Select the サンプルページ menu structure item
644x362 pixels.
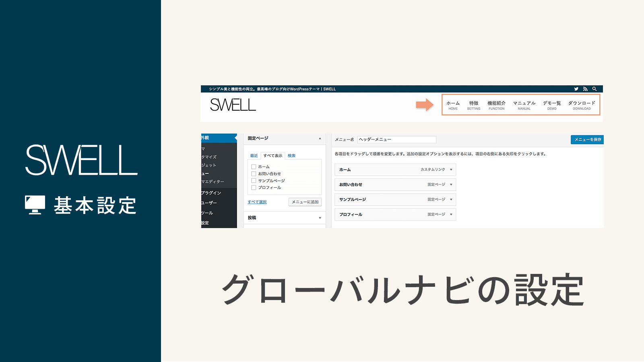[x=395, y=200]
